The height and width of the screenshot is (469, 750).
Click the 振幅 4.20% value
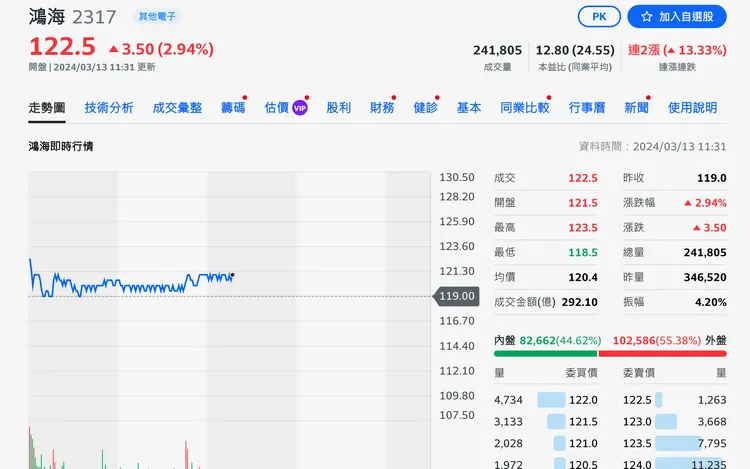[x=711, y=302]
